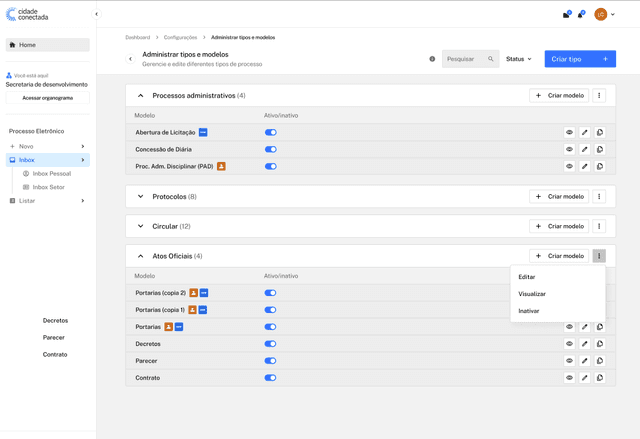Select Inativar in the context menu
640x439 pixels.
(x=558, y=311)
